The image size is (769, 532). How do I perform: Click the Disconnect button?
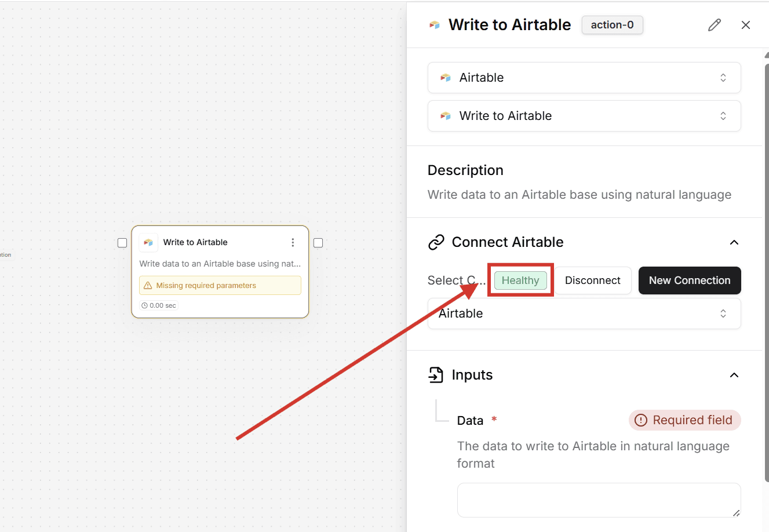point(593,280)
